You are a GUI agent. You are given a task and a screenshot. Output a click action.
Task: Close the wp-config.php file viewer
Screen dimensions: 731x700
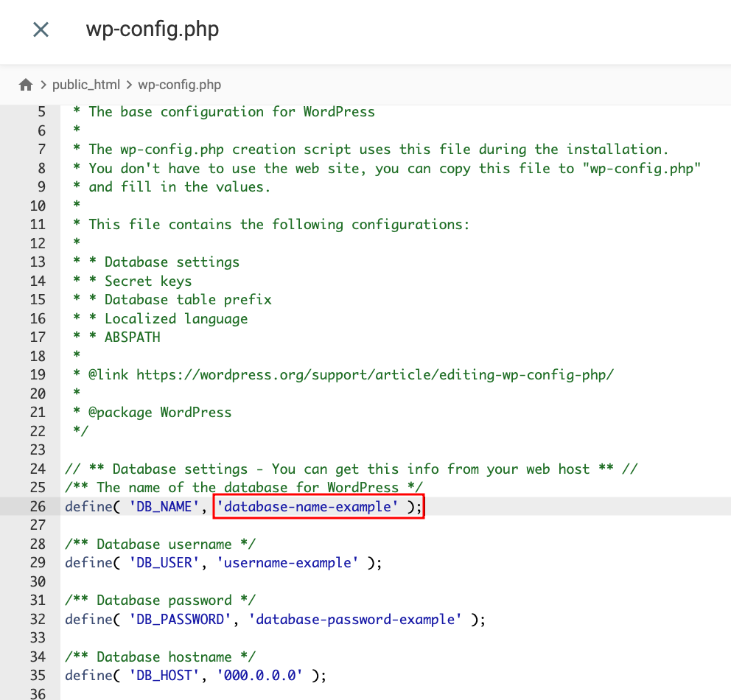click(41, 29)
